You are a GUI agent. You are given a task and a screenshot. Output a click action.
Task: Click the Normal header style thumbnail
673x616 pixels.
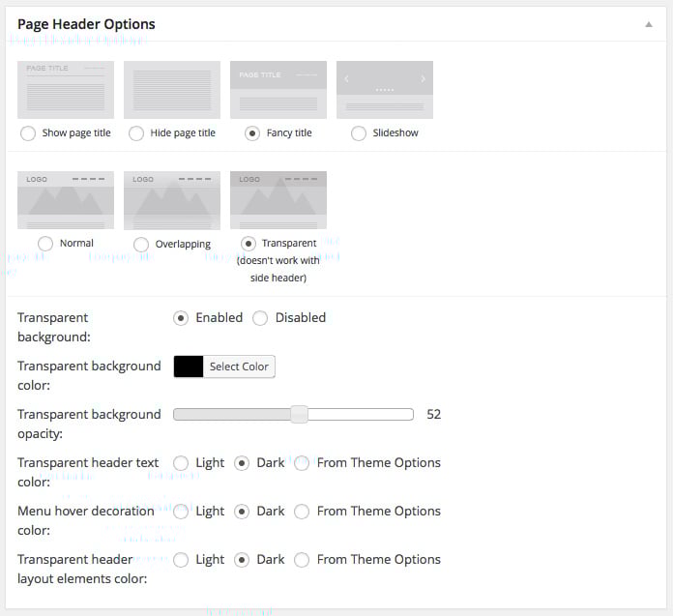click(x=66, y=200)
